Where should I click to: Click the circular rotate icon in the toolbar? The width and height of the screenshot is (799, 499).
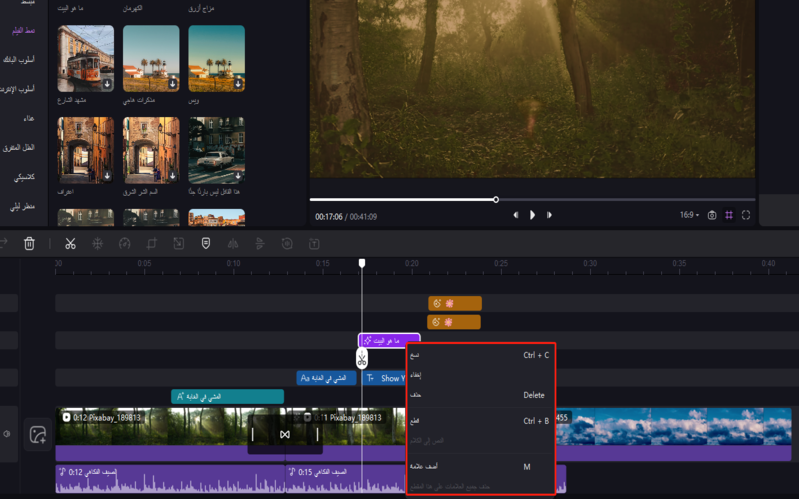tap(287, 244)
